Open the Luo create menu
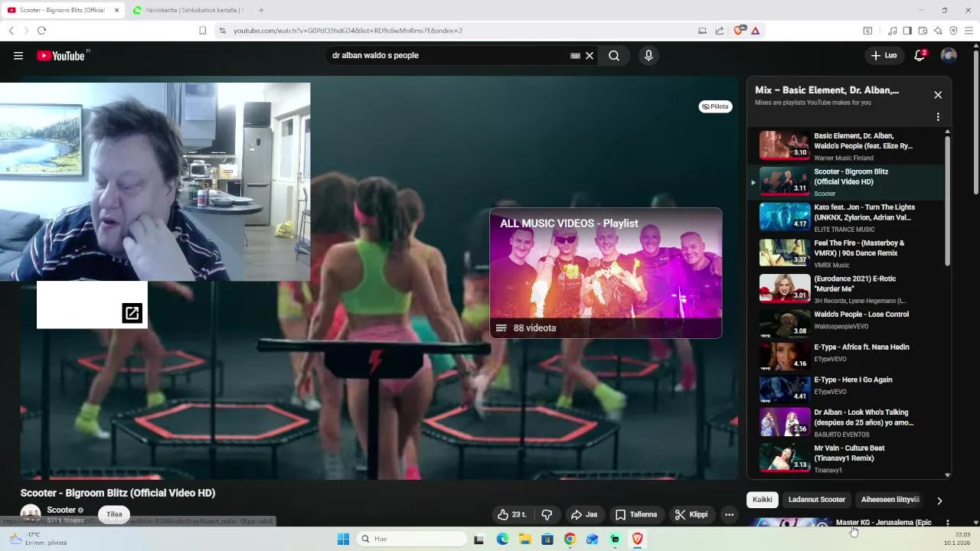The width and height of the screenshot is (980, 551). pyautogui.click(x=884, y=56)
